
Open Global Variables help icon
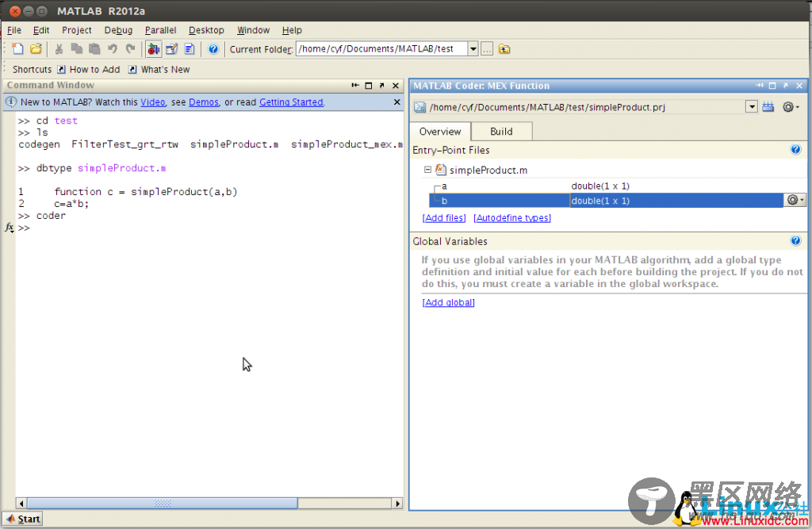tap(796, 240)
